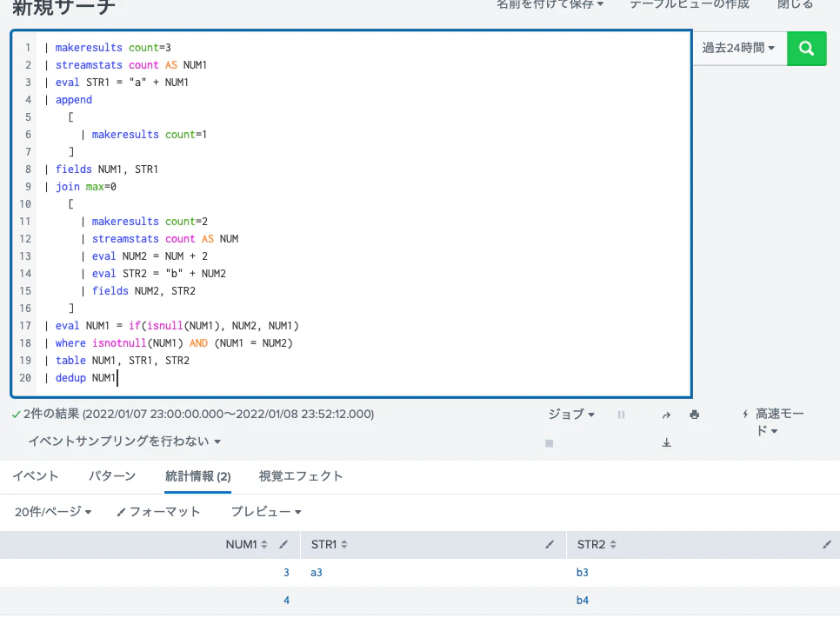Change search mode 高速モード dropdown
This screenshot has width=840, height=624.
tap(774, 422)
